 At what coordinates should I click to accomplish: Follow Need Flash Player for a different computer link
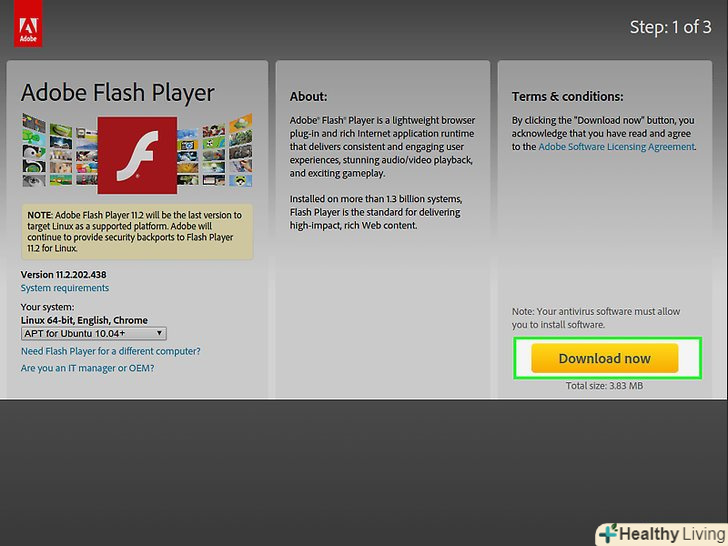(110, 351)
